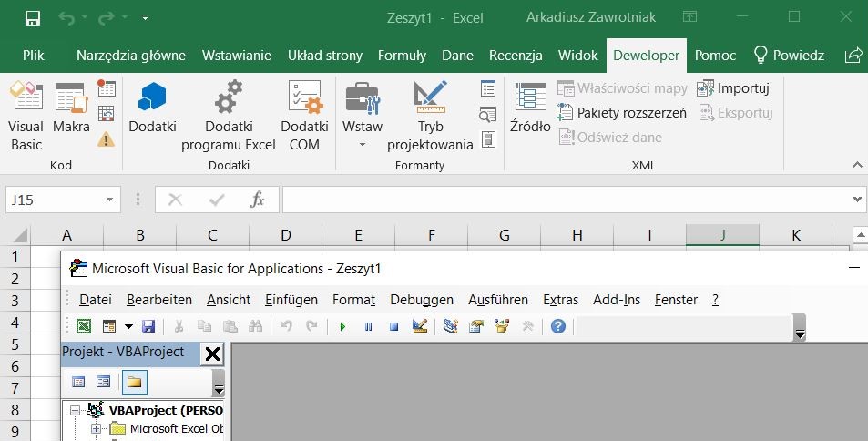Image resolution: width=868 pixels, height=441 pixels.
Task: Switch to the Widok tab
Action: (x=578, y=56)
